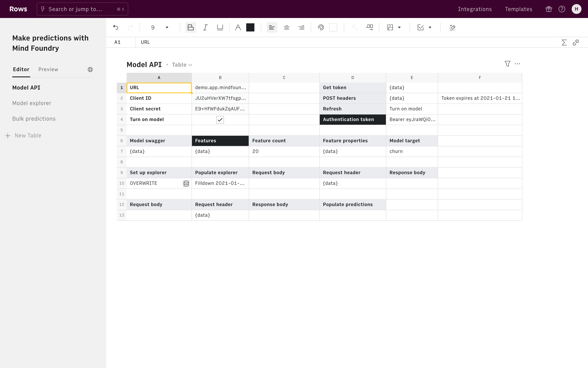The height and width of the screenshot is (368, 588).
Task: Select column A header
Action: tap(159, 78)
